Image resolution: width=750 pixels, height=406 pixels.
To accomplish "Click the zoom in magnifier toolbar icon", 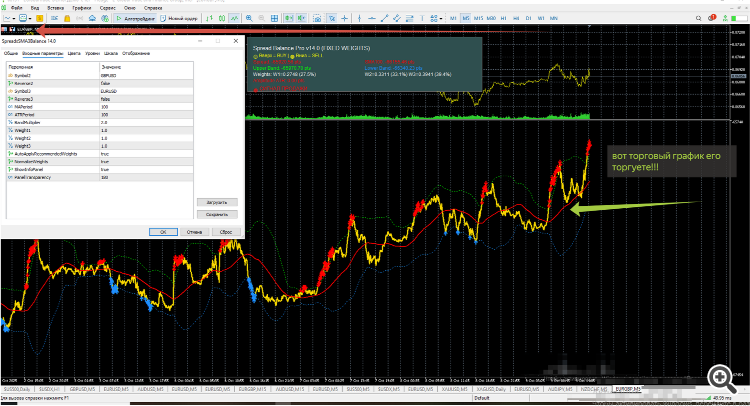I will (x=249, y=18).
